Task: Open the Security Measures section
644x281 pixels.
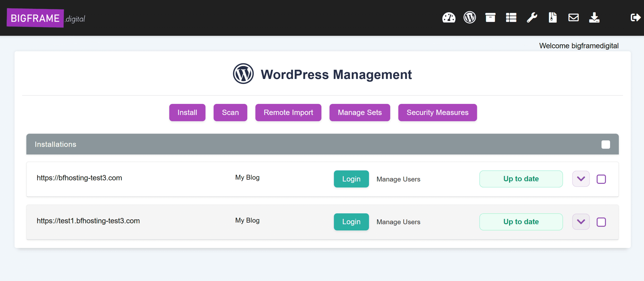Action: pos(437,112)
